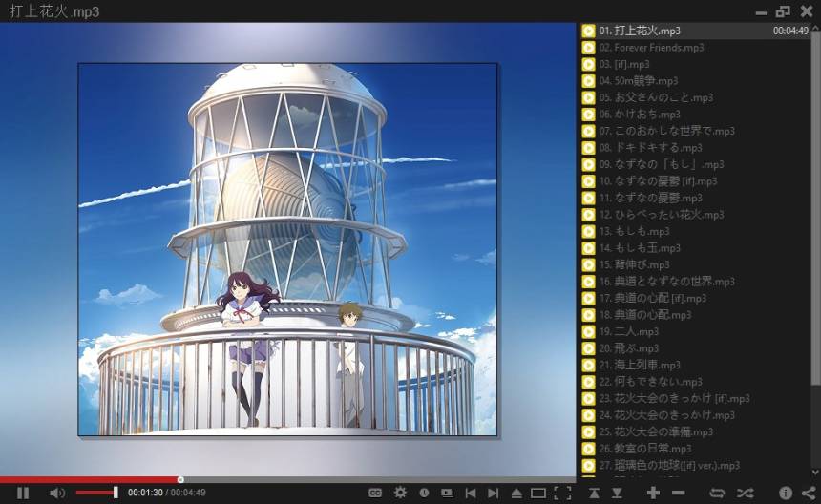Open the share icon

808,493
